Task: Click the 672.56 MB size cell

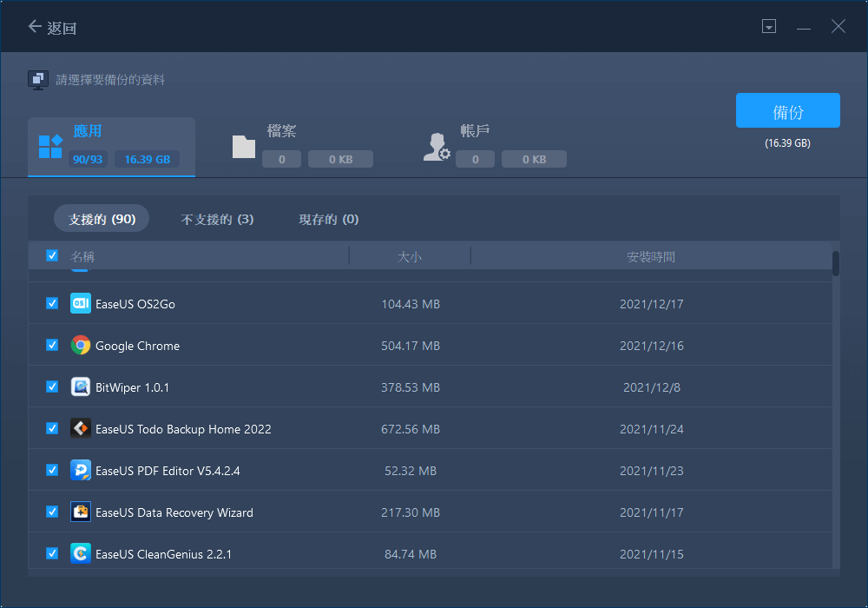Action: (411, 429)
